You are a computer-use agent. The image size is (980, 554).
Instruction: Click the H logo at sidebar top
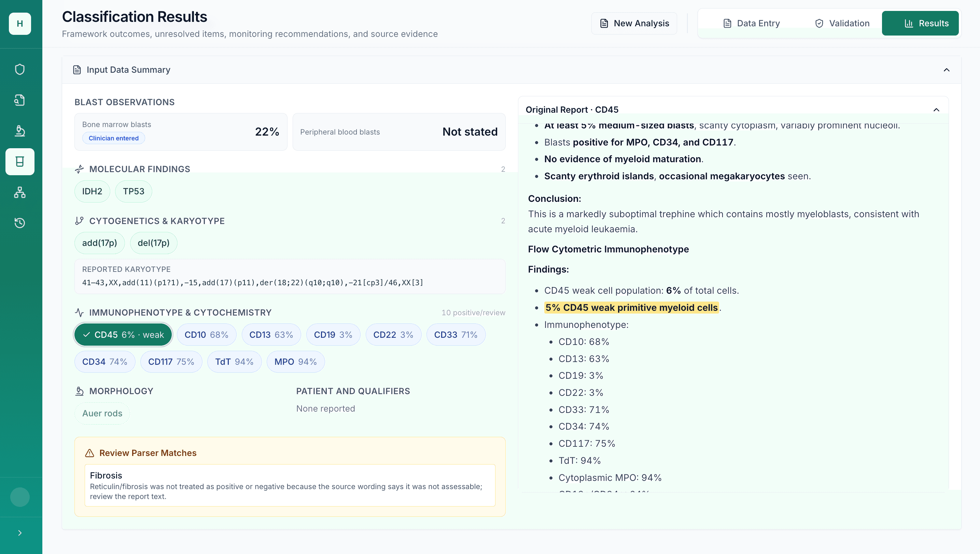20,24
